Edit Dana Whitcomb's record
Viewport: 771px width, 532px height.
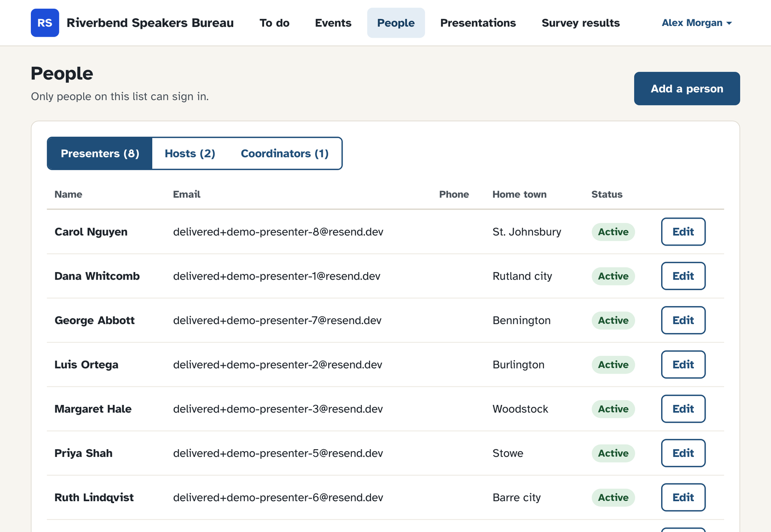[x=683, y=276]
